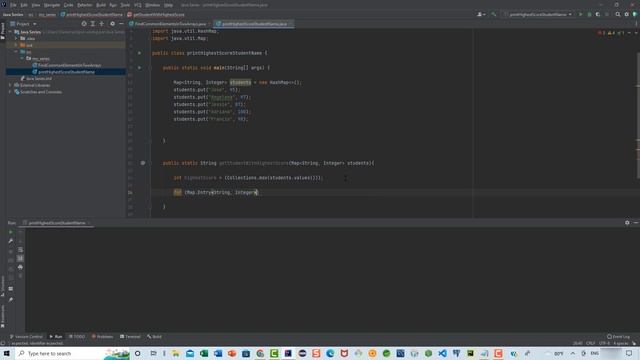This screenshot has height=360, width=640.
Task: Collapse the package folder under src
Action: point(22,58)
